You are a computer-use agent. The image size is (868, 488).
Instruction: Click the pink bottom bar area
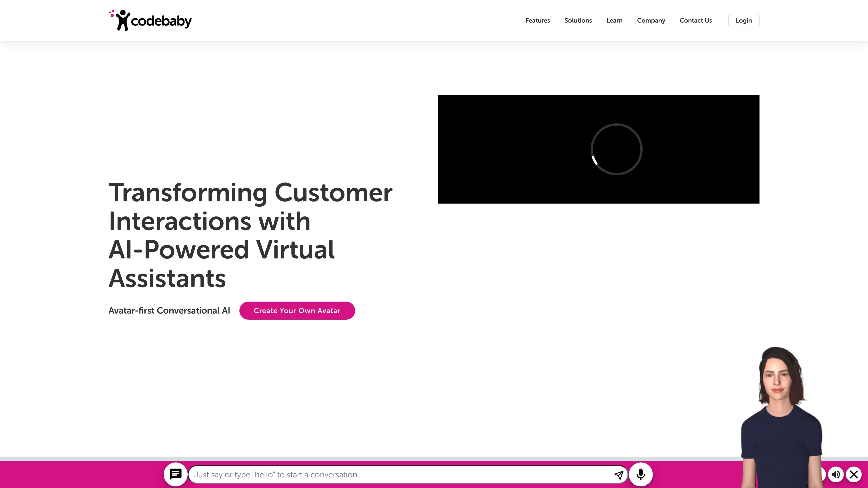pyautogui.click(x=434, y=474)
